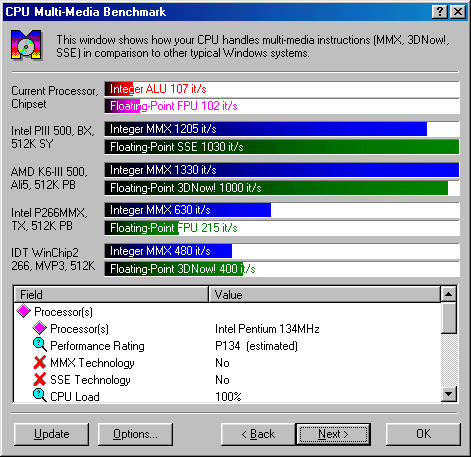Click the AMD K6-III 500, Ali5 label

click(49, 178)
